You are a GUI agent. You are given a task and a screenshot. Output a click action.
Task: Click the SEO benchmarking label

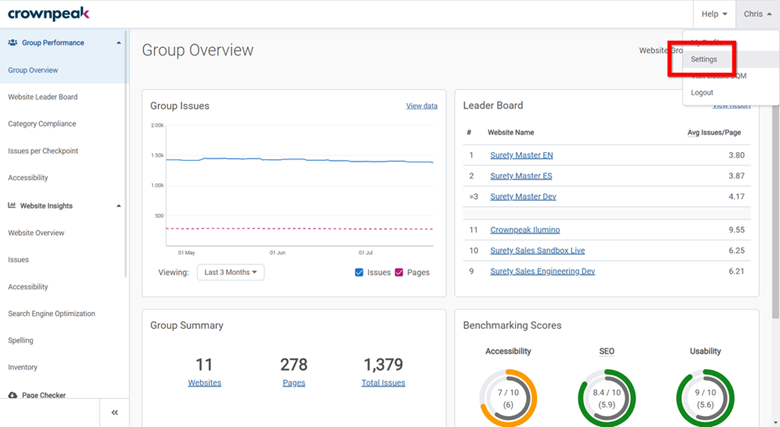tap(606, 351)
